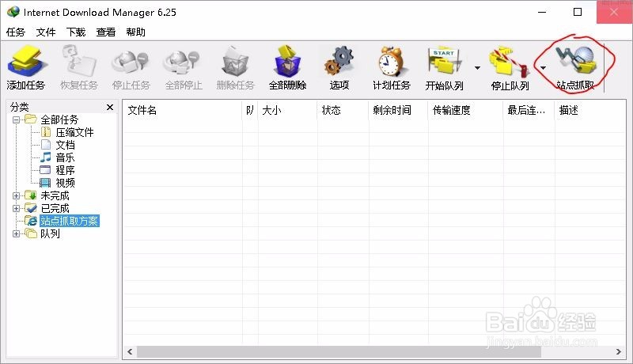Open the 任务 menu
This screenshot has width=633, height=364.
16,32
